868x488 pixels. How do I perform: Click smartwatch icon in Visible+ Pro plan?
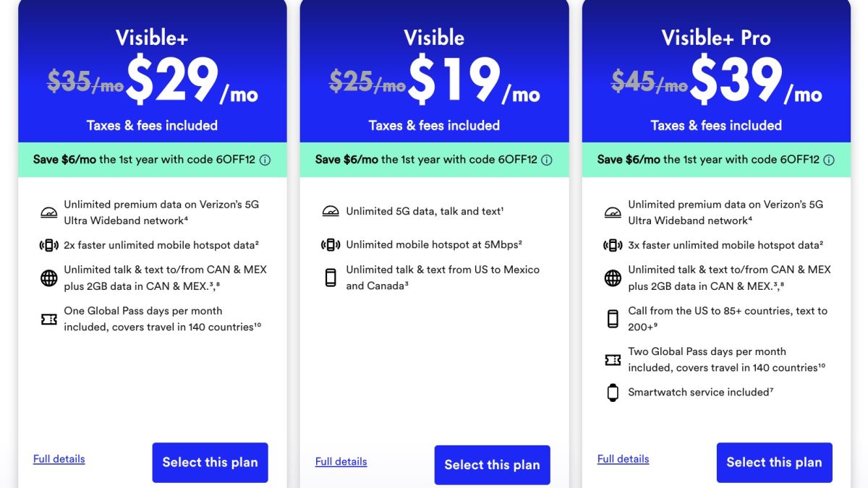(613, 393)
